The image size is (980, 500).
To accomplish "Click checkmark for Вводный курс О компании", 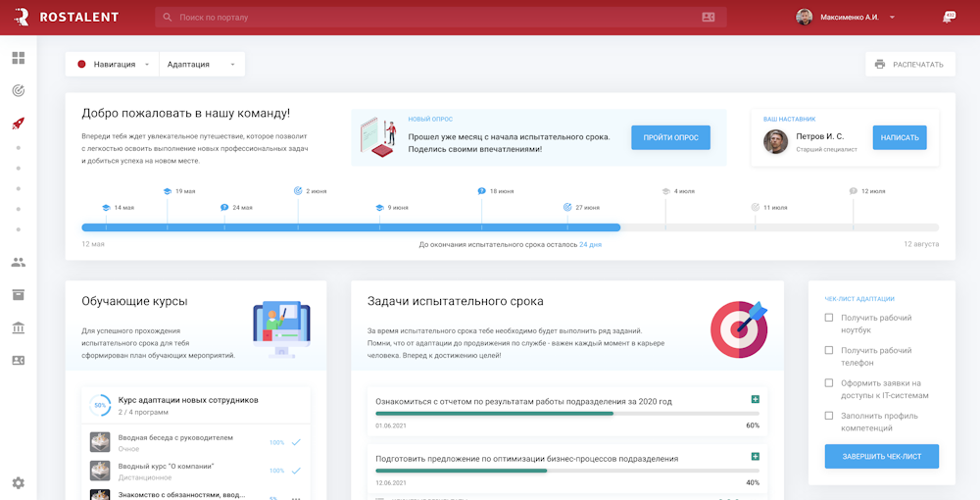I will click(x=296, y=471).
